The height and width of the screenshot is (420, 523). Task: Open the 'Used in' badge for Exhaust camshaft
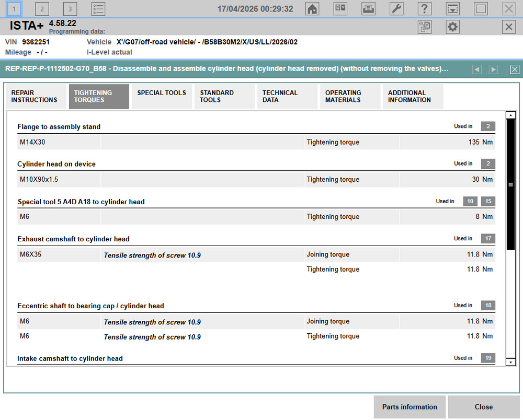pyautogui.click(x=487, y=238)
